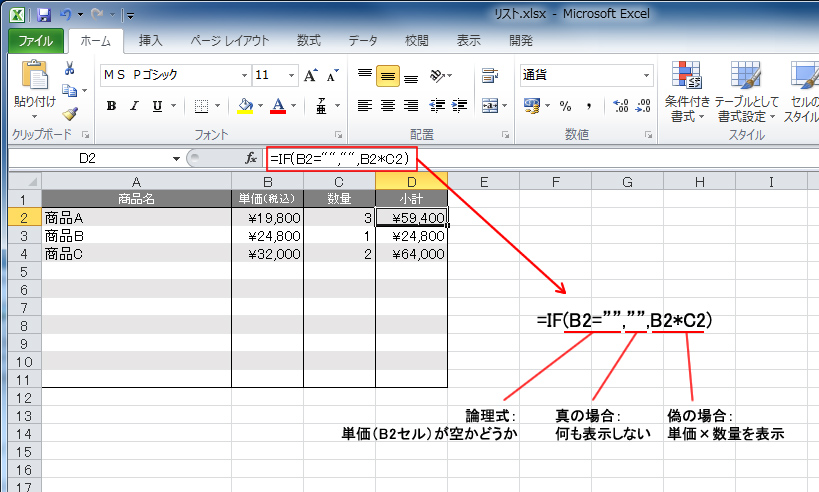Viewport: 819px width, 492px height.
Task: Toggle align text right
Action: point(411,106)
